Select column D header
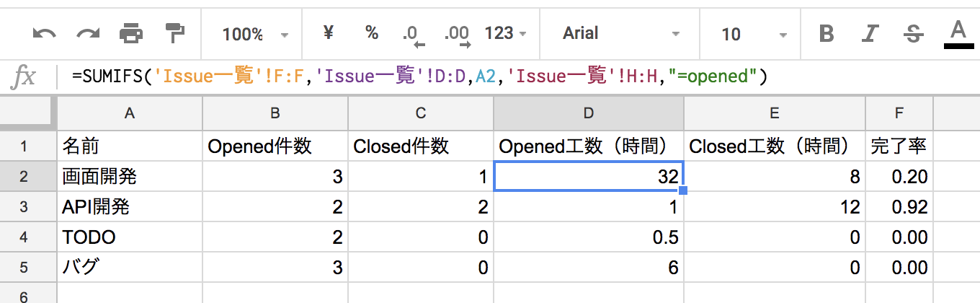This screenshot has width=980, height=303. point(589,113)
